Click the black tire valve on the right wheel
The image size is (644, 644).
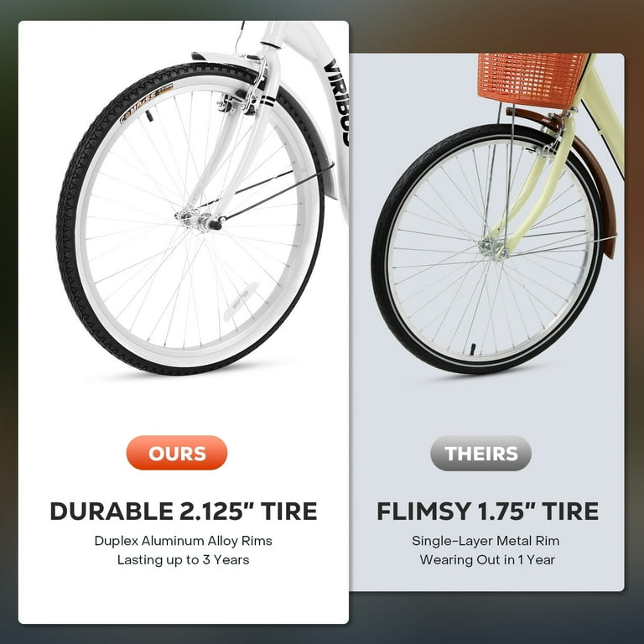pyautogui.click(x=473, y=350)
